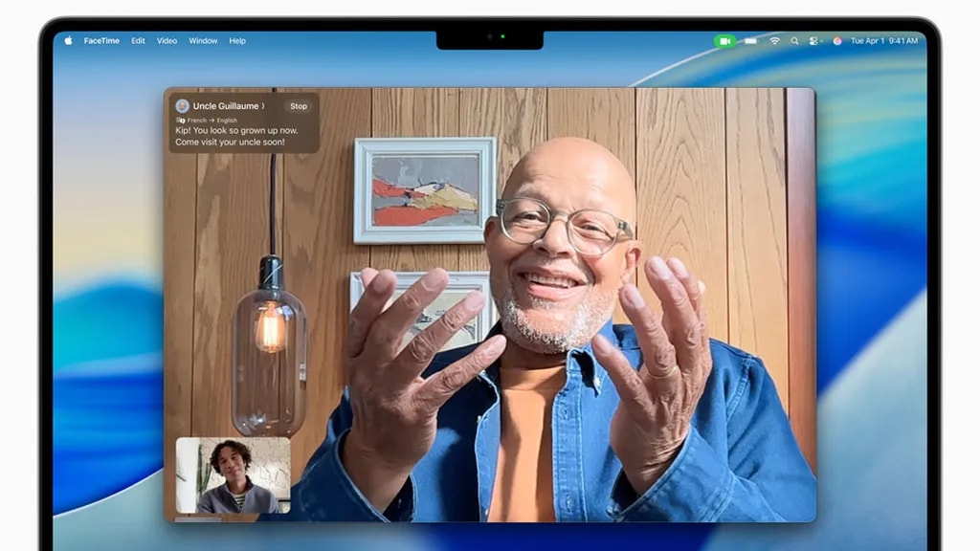The width and height of the screenshot is (980, 551).
Task: Open the Help menu
Action: [237, 41]
